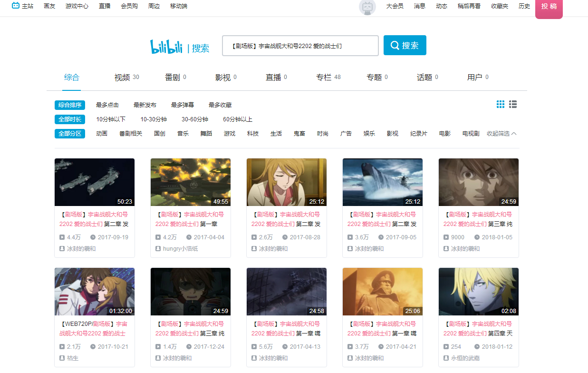
Task: Open the video thumbnail with duration 50:23
Action: (x=95, y=182)
